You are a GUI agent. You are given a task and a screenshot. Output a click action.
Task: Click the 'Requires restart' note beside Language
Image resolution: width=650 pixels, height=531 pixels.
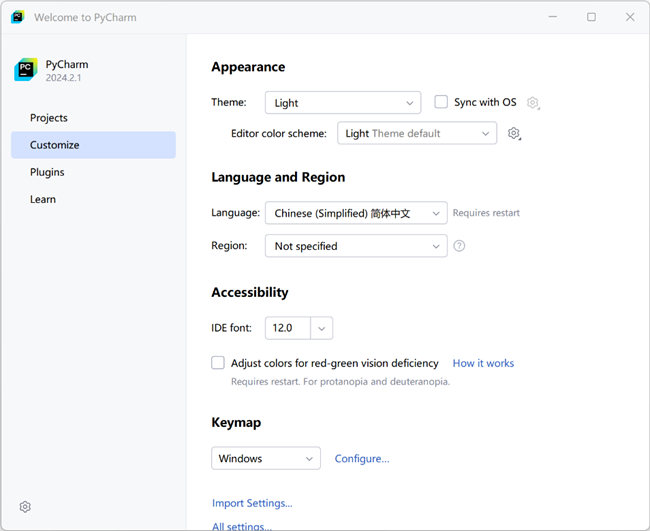click(x=486, y=213)
